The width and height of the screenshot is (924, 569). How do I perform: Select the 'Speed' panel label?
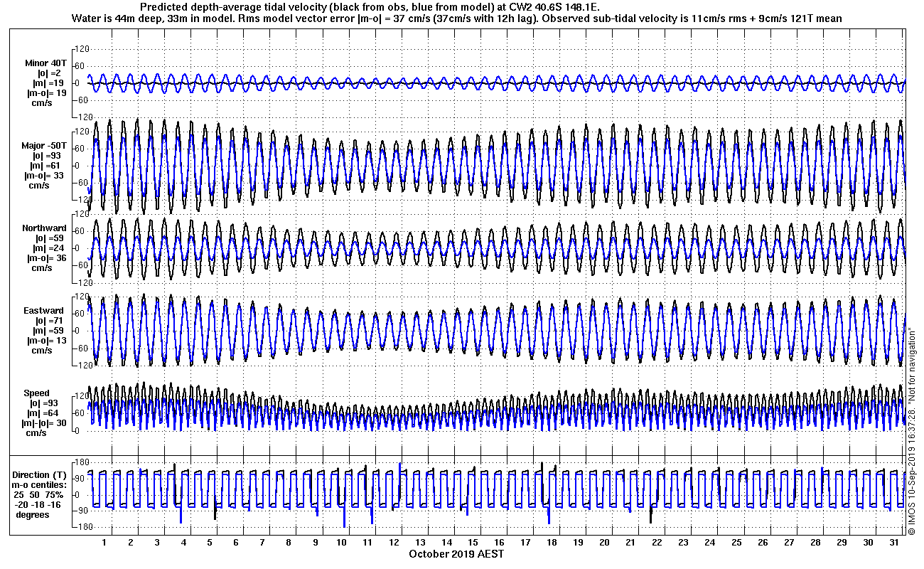37,393
